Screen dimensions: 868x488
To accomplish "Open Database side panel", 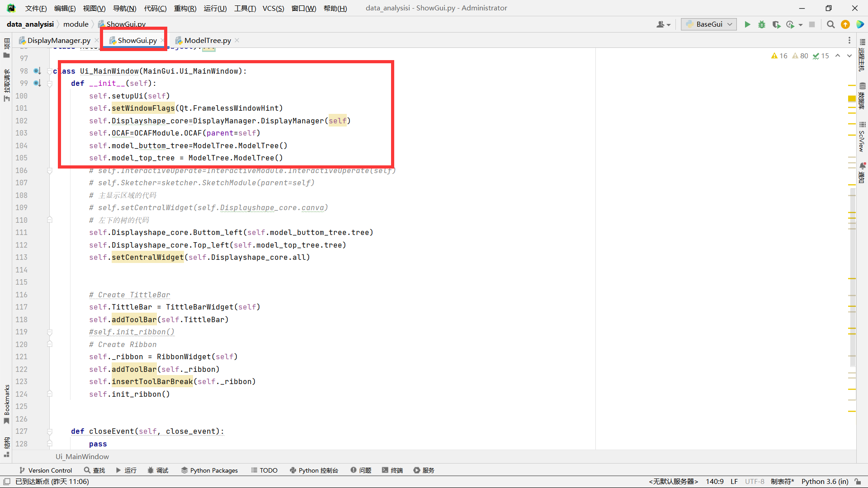I will coord(862,96).
